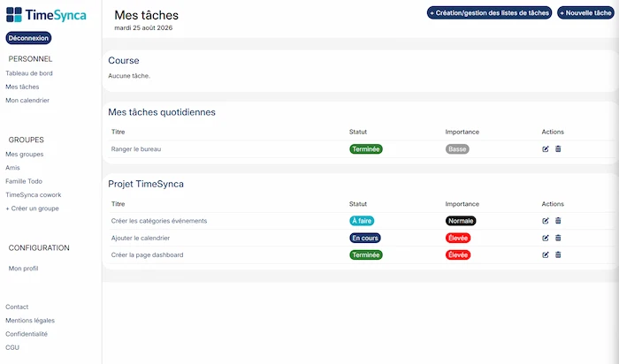Screen dimensions: 619x364
Task: Click Statut column header in Projet TimeSynca
Action: point(357,204)
